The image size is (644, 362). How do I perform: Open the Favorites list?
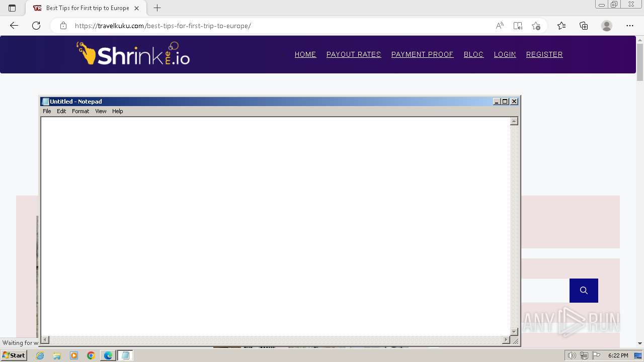pyautogui.click(x=561, y=26)
